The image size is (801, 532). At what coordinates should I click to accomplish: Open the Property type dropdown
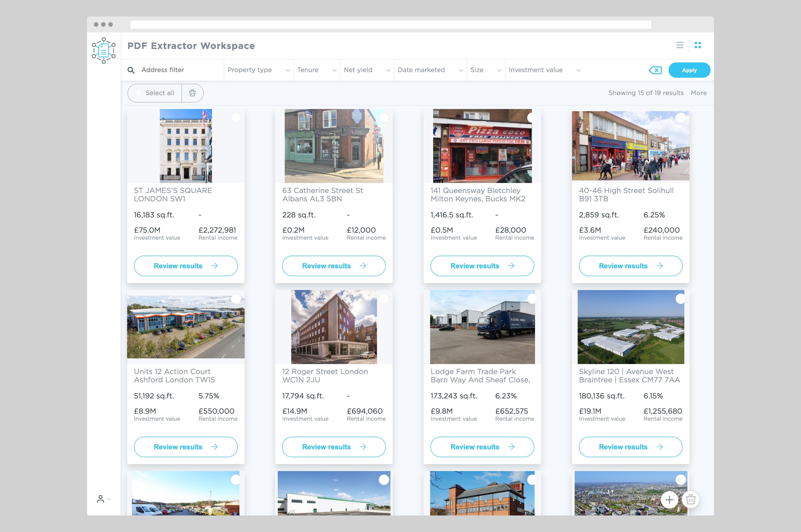point(258,70)
